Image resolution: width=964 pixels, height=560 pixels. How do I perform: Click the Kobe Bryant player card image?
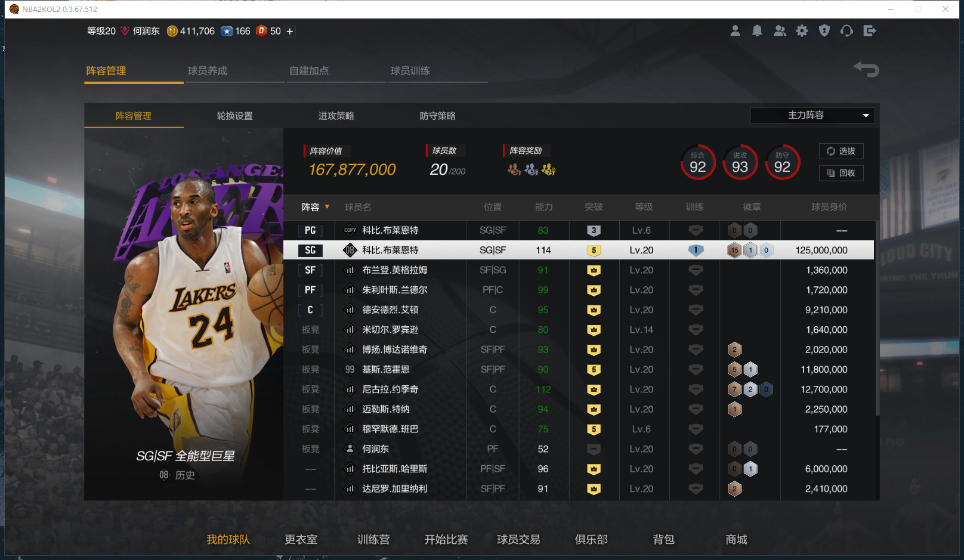point(184,314)
